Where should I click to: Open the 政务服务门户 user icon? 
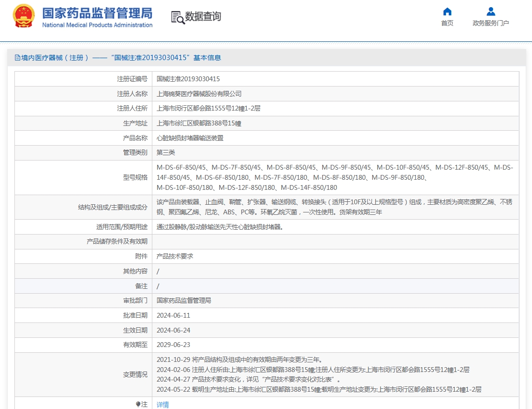point(491,12)
